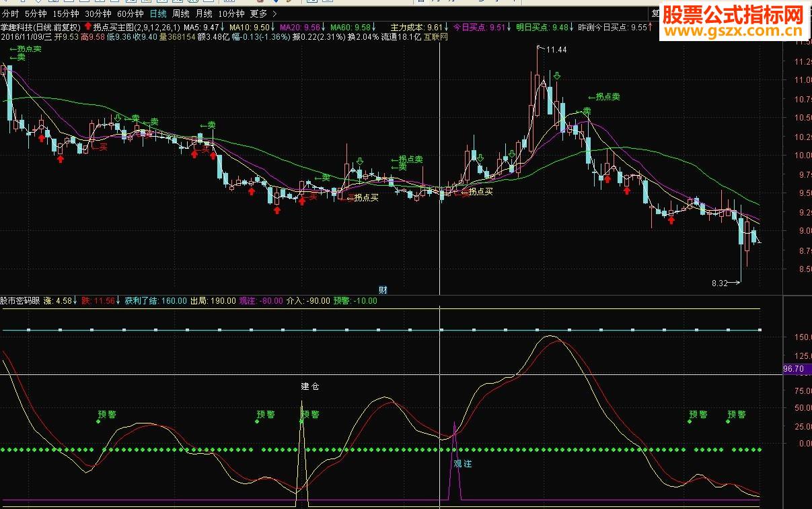Select the 10分钟 period tab
Image resolution: width=812 pixels, height=509 pixels.
(x=231, y=13)
